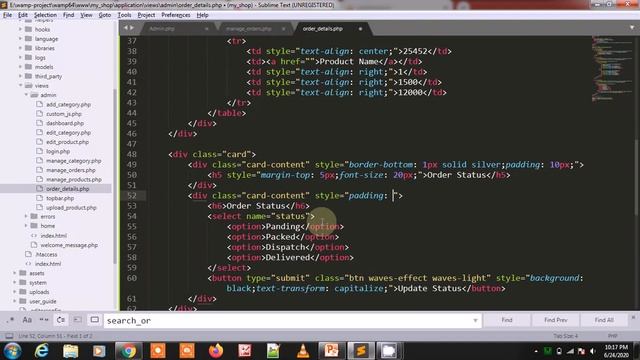Image resolution: width=640 pixels, height=360 pixels.
Task: Toggle in-selection search option
Action: point(78,320)
